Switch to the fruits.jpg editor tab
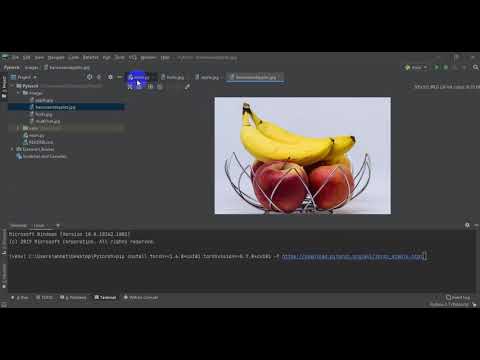This screenshot has height=360, width=480. (173, 77)
